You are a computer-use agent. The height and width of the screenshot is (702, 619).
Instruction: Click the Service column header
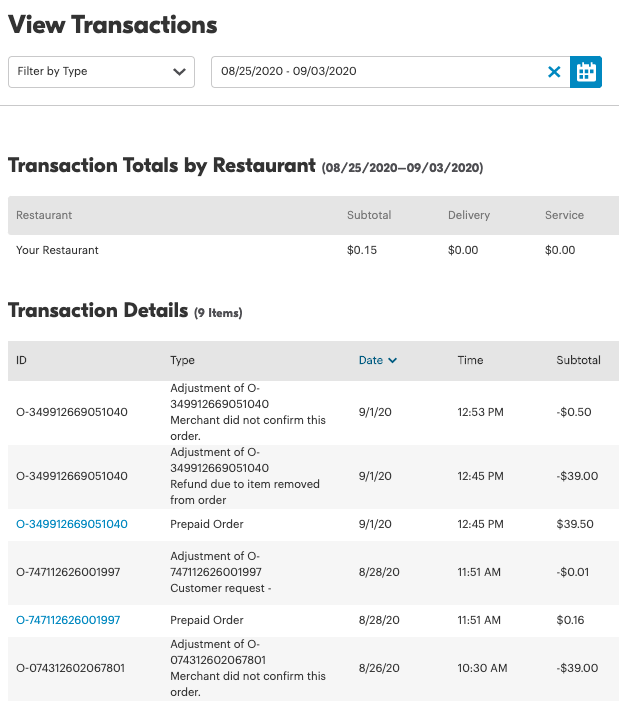[564, 215]
